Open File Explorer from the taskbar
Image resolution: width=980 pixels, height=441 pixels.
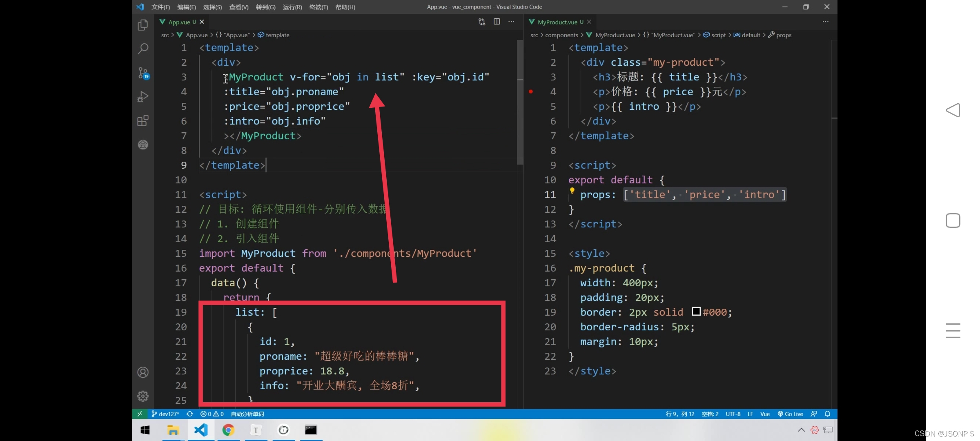pyautogui.click(x=173, y=430)
